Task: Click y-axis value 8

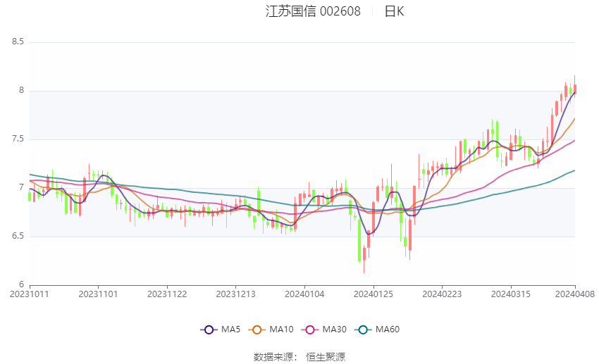Action: (21, 90)
